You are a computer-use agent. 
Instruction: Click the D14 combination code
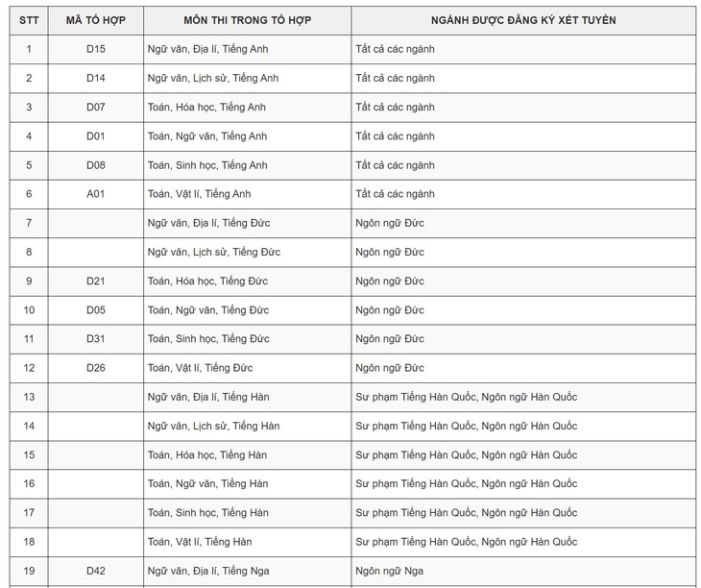click(x=96, y=78)
